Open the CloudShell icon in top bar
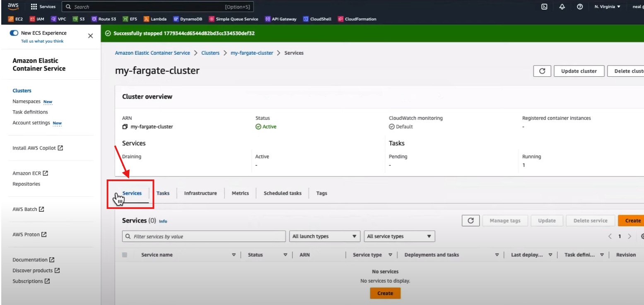Screen dimensions: 644x305 click(x=545, y=7)
